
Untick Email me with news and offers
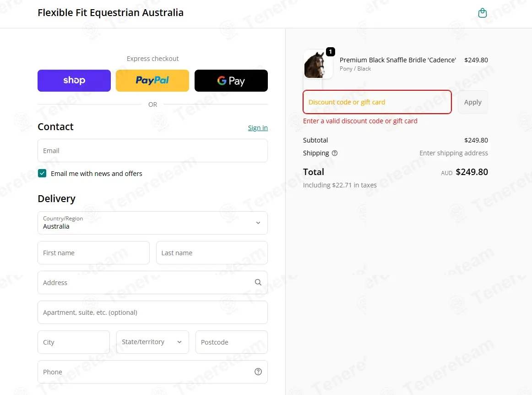click(x=42, y=173)
